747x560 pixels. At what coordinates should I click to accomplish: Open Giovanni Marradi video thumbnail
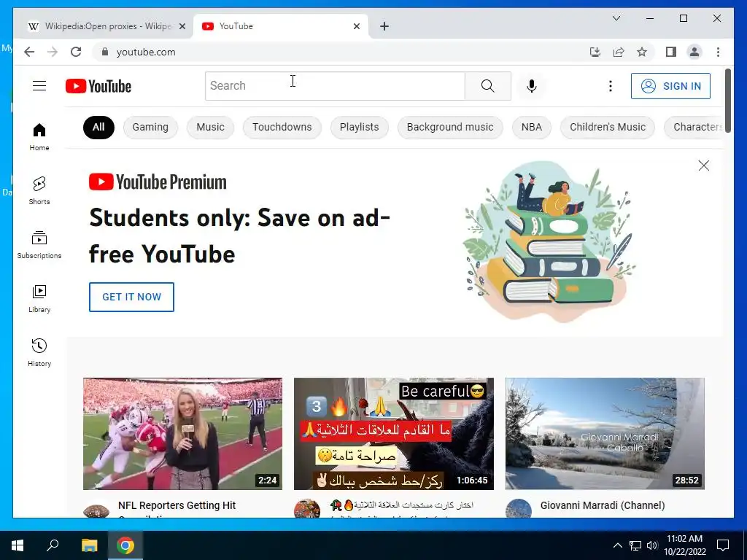click(x=605, y=434)
